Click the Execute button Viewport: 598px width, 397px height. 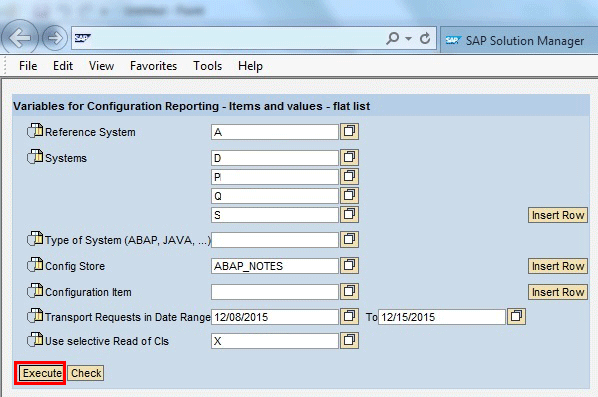(x=42, y=373)
